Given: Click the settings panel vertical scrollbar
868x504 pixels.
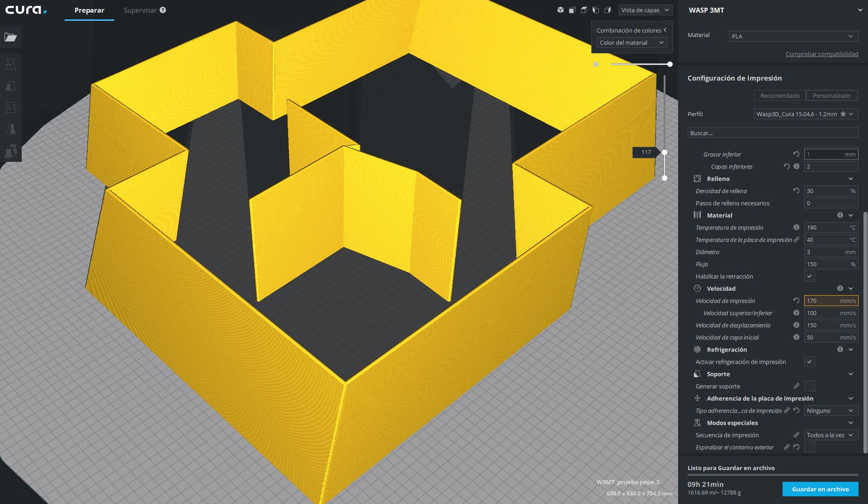Looking at the screenshot, I should click(865, 331).
